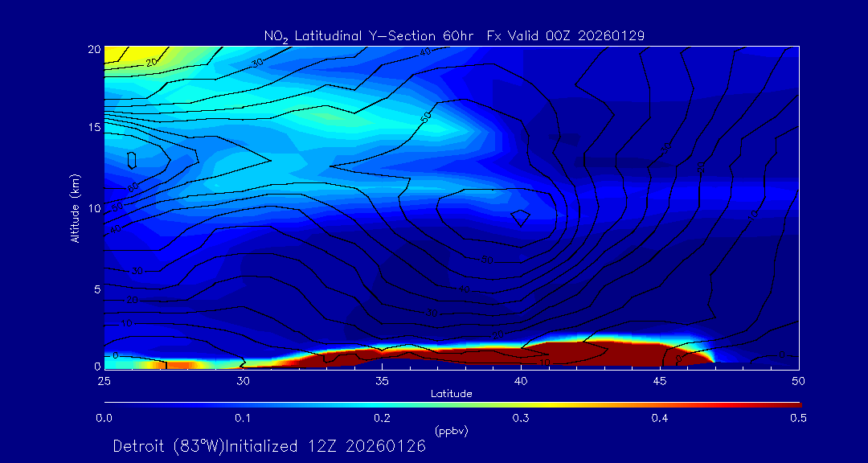
Task: Click the altitude tick label 20
Action: [x=92, y=49]
